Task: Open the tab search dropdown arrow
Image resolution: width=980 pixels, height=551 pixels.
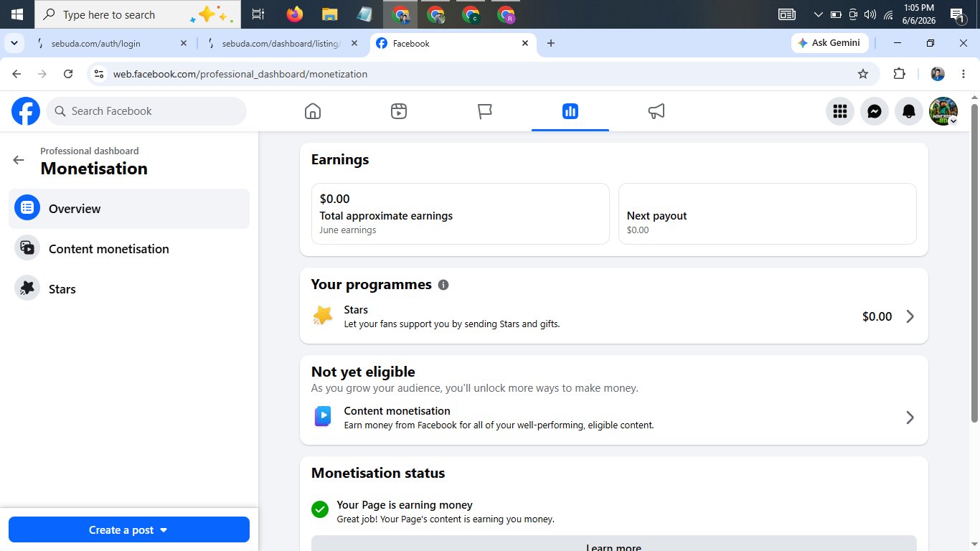Action: point(14,43)
